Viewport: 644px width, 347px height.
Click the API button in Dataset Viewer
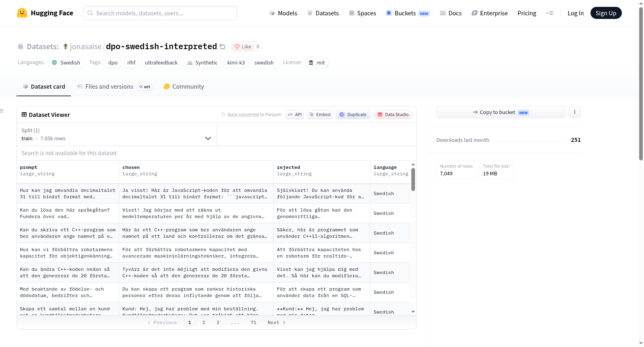click(x=295, y=114)
